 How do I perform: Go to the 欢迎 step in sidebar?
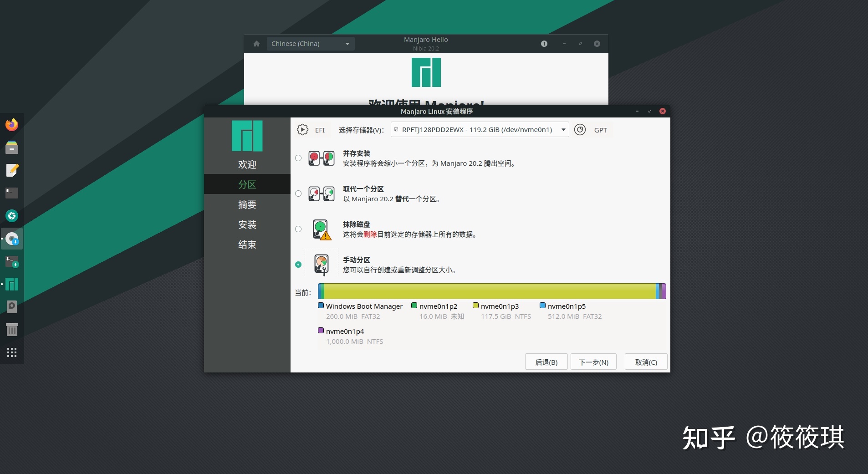(247, 164)
